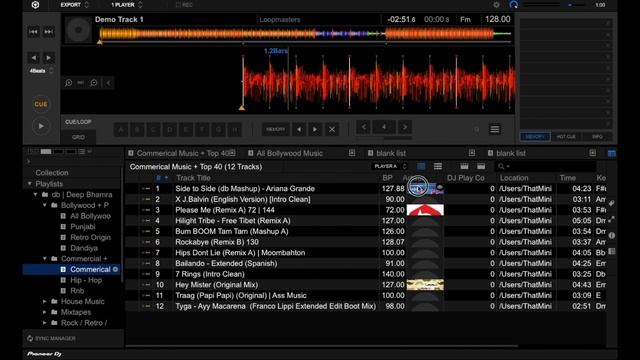Open the PLAYER A dropdown
Viewport: 640px width, 360px height.
click(x=389, y=166)
